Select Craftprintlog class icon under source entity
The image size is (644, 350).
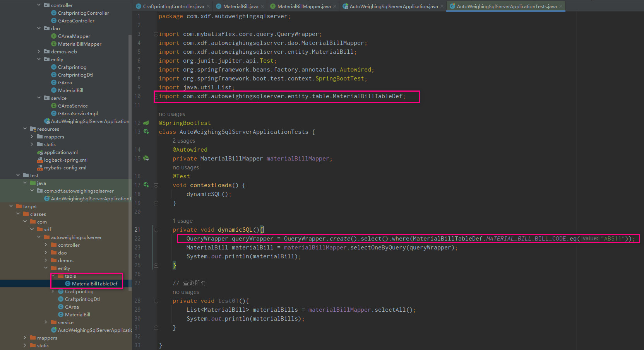point(54,67)
